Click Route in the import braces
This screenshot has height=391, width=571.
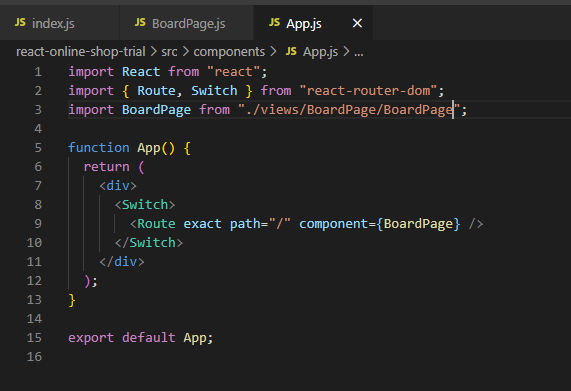click(156, 91)
